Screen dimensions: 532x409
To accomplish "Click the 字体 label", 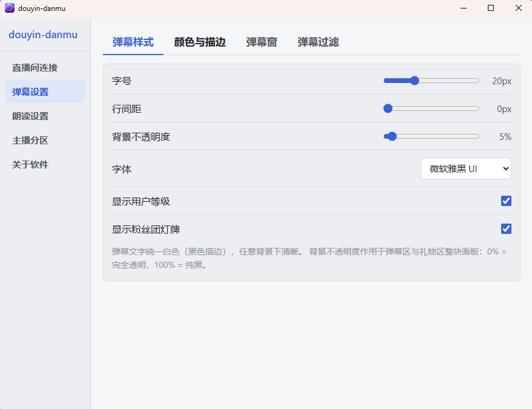I will (122, 169).
